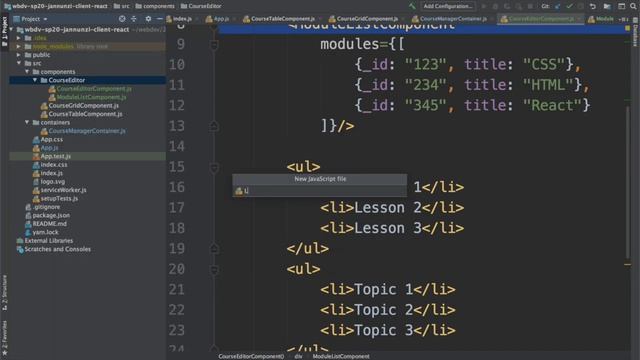Hide the Project panel with minus icon
The width and height of the screenshot is (640, 360).
pyautogui.click(x=160, y=19)
